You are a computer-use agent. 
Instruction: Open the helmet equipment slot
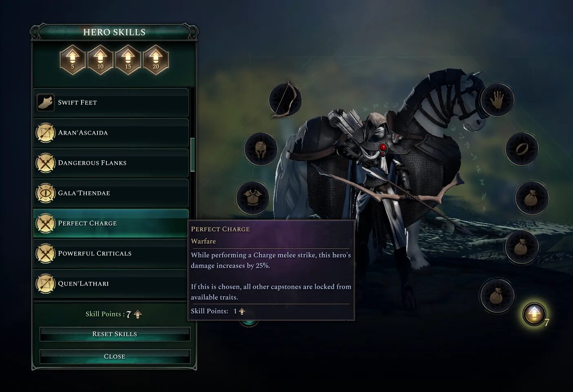click(x=261, y=149)
